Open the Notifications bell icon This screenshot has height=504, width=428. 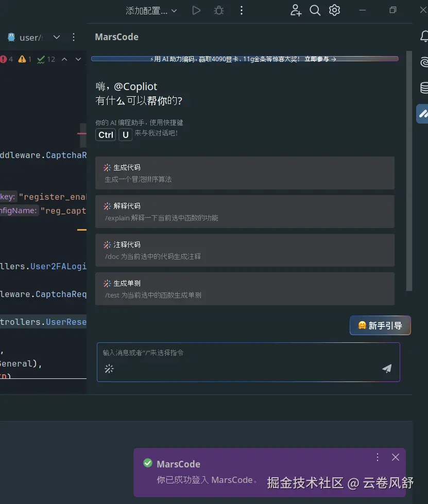click(x=423, y=37)
